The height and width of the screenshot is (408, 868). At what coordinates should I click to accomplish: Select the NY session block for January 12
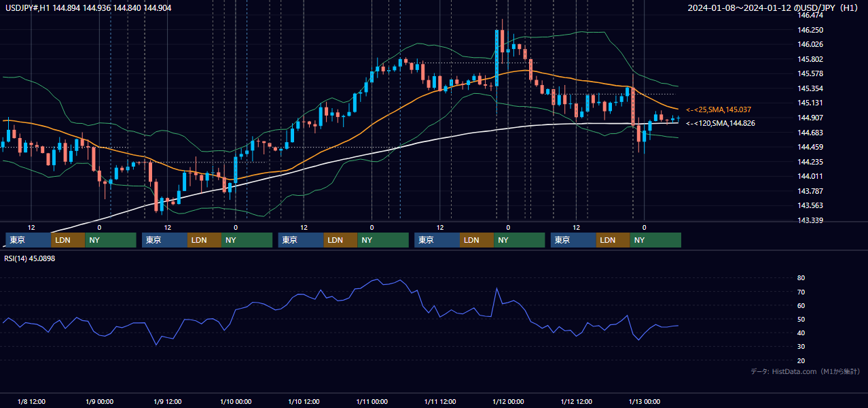pyautogui.click(x=655, y=240)
